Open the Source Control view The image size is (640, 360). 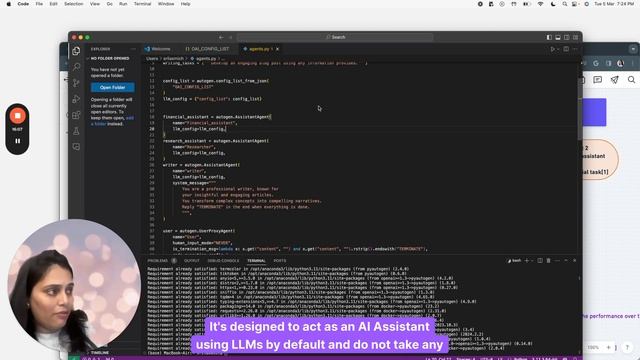coord(76,83)
